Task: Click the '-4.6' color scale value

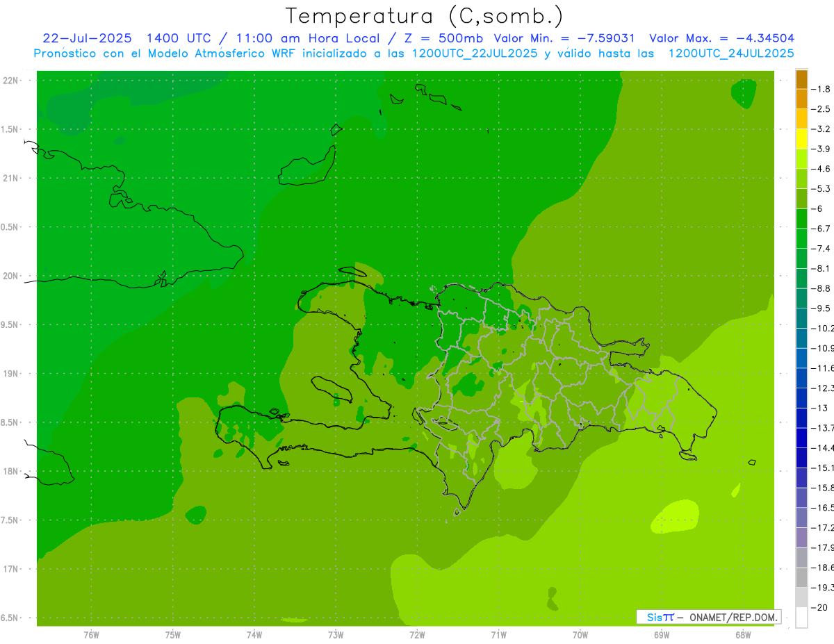Action: (x=821, y=169)
